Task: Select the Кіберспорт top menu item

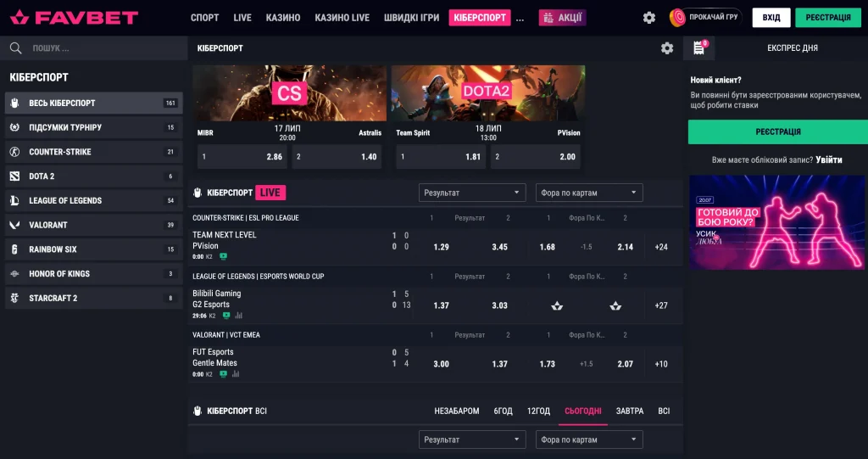Action: pos(480,18)
